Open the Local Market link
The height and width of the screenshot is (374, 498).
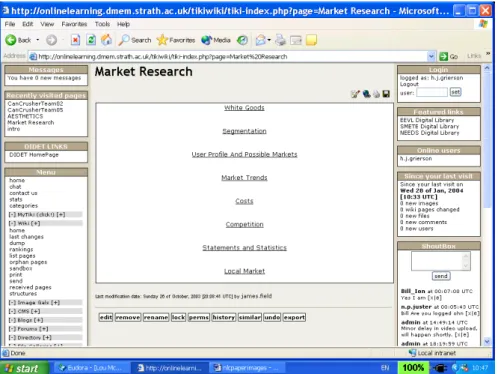point(244,271)
